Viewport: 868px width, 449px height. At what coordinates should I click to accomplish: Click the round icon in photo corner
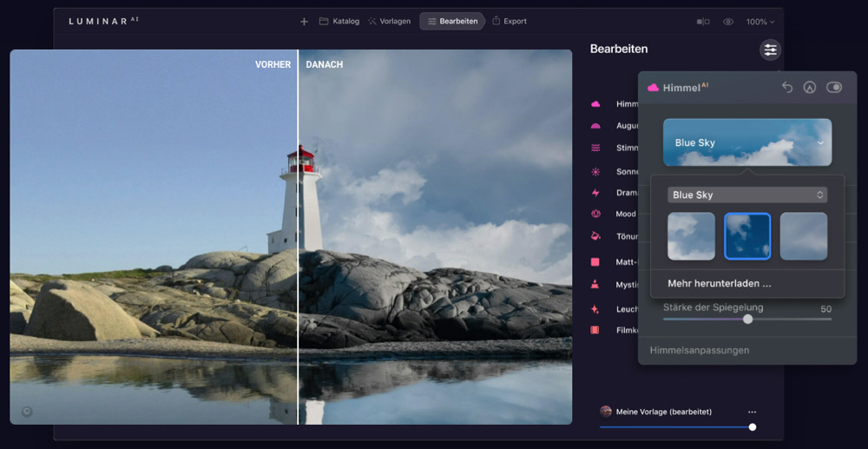point(26,412)
